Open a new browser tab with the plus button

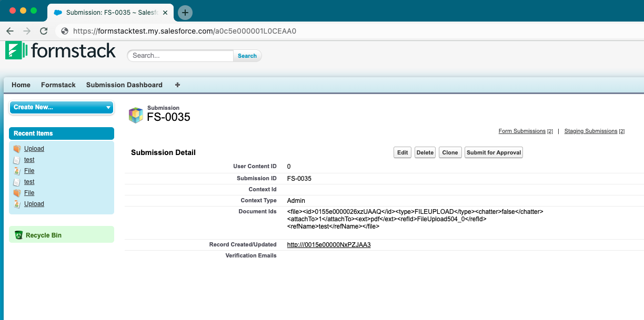point(185,12)
